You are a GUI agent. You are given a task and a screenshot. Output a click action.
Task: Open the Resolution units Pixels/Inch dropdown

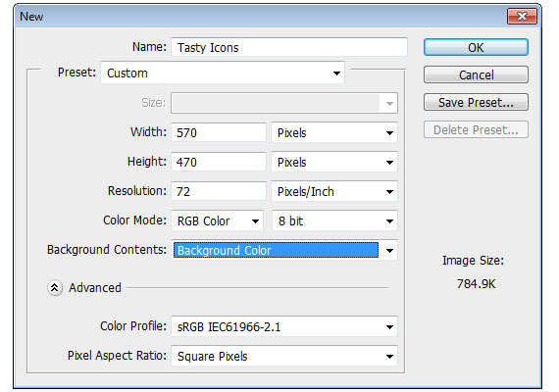click(x=334, y=192)
